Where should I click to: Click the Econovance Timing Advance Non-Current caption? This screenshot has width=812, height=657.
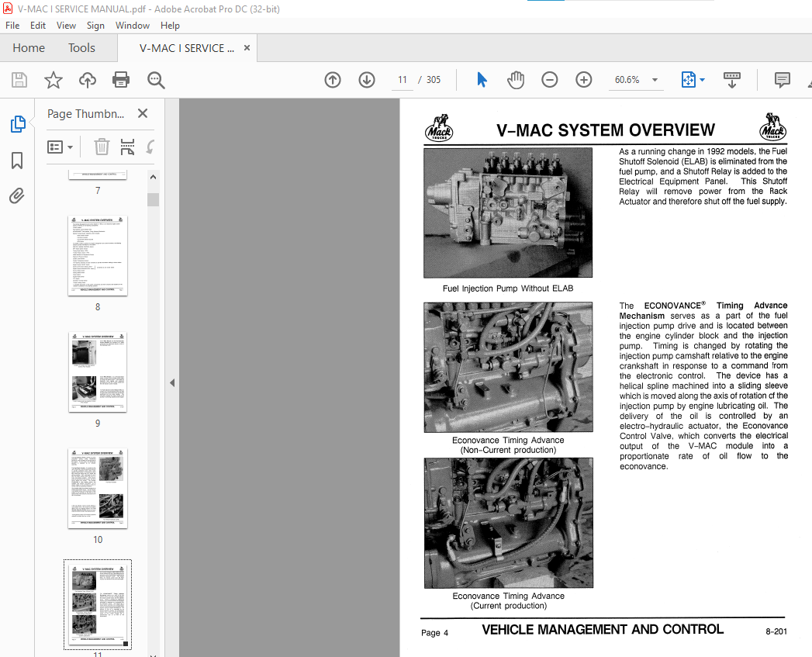(508, 445)
